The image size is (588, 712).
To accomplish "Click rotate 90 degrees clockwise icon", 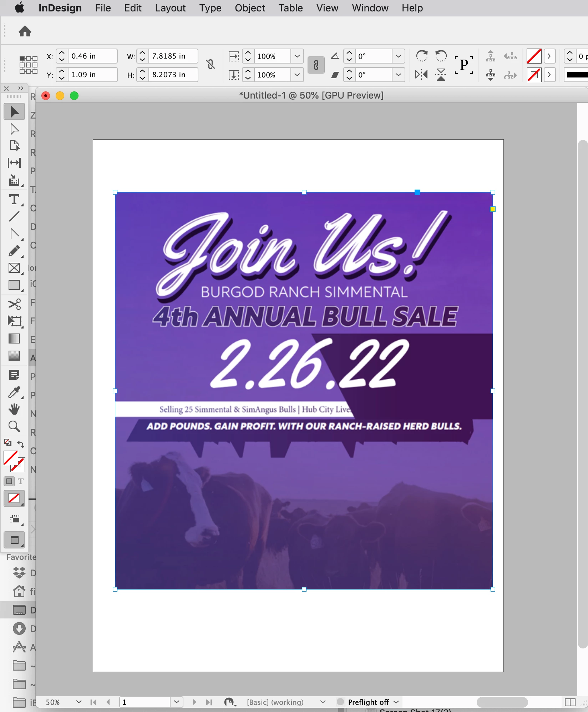I will [422, 56].
